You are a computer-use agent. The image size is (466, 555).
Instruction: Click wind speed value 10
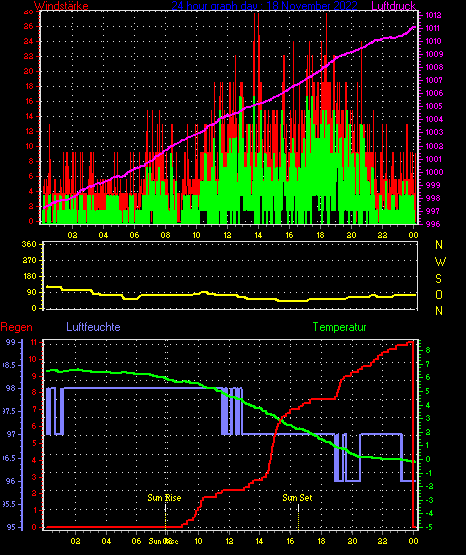tap(29, 146)
